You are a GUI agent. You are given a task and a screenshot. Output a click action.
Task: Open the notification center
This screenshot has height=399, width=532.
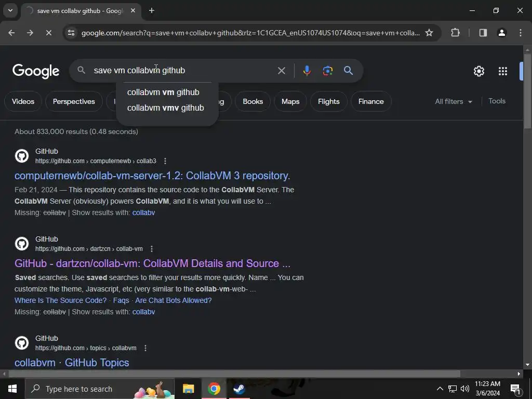coord(516,389)
